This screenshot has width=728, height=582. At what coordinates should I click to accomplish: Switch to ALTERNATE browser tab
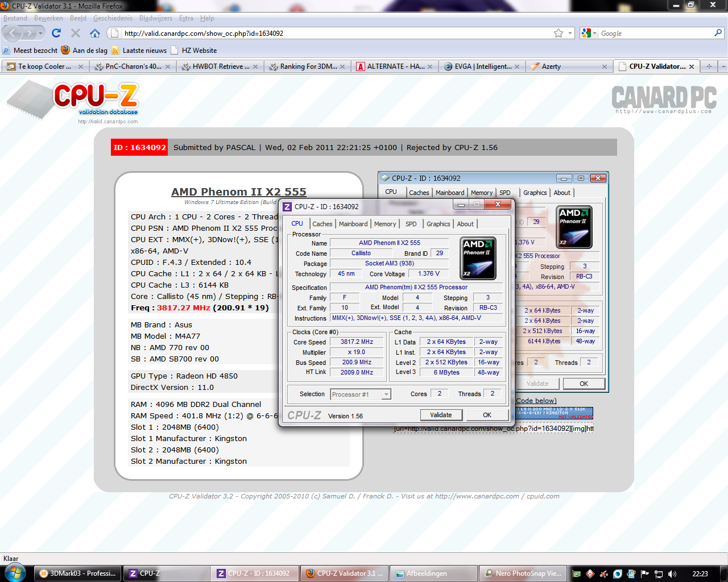pyautogui.click(x=395, y=66)
